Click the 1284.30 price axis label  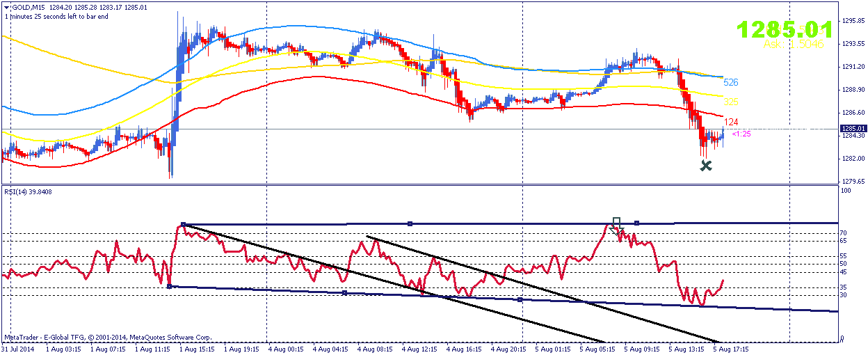(853, 136)
